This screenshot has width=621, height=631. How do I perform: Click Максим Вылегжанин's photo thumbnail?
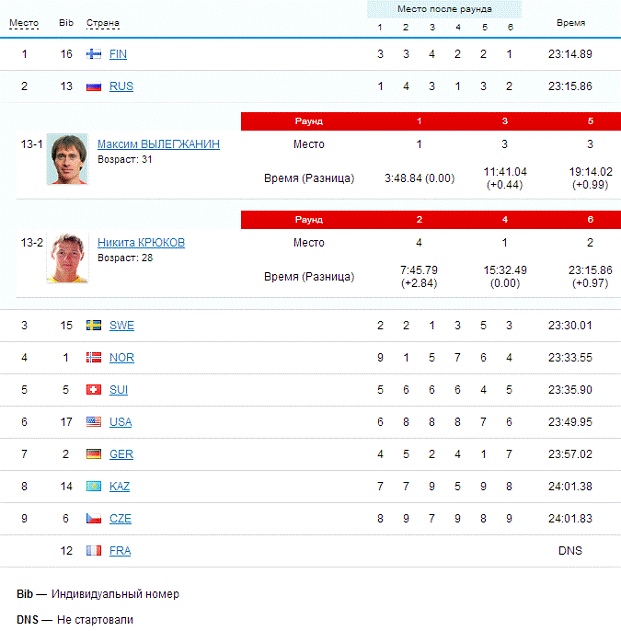pos(67,159)
